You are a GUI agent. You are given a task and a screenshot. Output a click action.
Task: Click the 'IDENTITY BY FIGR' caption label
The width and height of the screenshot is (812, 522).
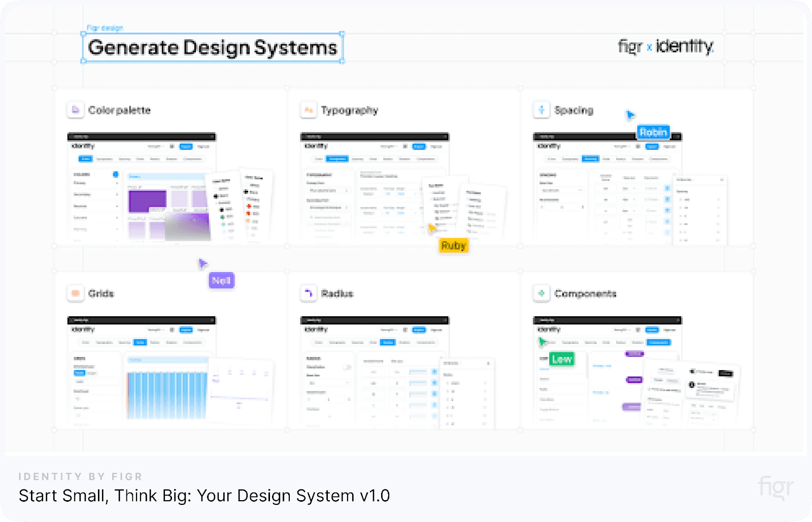(81, 476)
